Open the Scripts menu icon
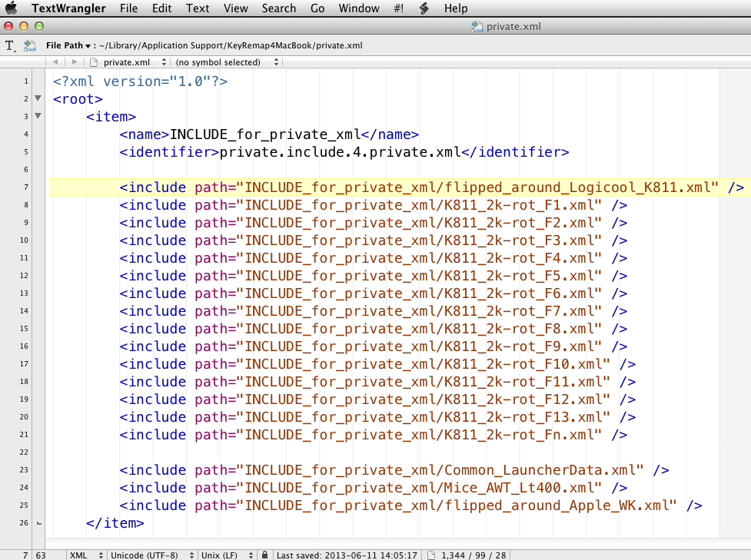The height and width of the screenshot is (560, 751). pos(424,8)
